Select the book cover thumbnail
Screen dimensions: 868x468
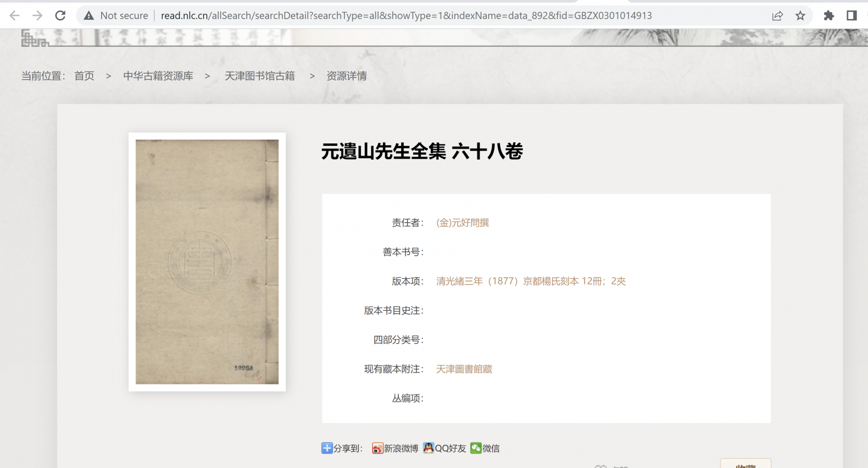[x=207, y=261]
